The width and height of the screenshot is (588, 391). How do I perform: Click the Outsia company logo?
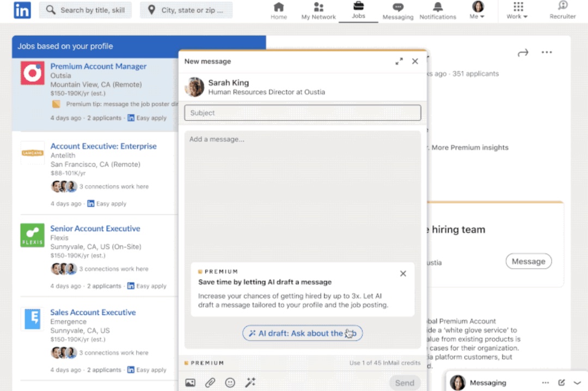[x=32, y=73]
